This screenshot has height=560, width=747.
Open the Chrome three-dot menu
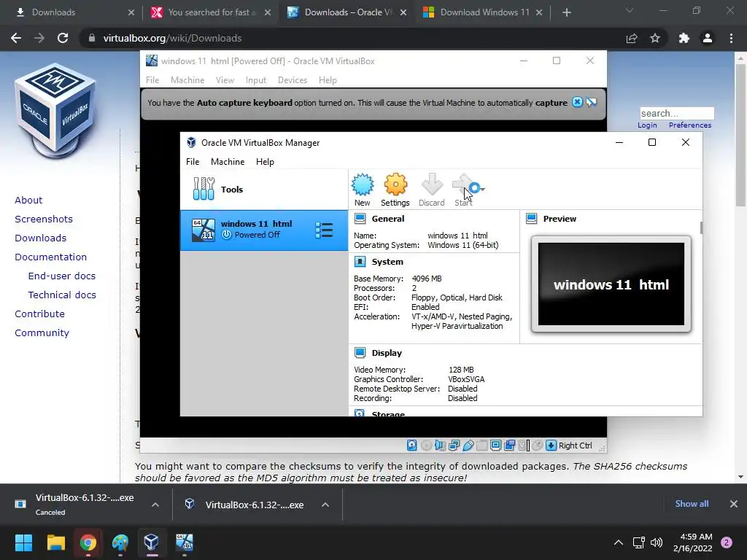point(731,38)
